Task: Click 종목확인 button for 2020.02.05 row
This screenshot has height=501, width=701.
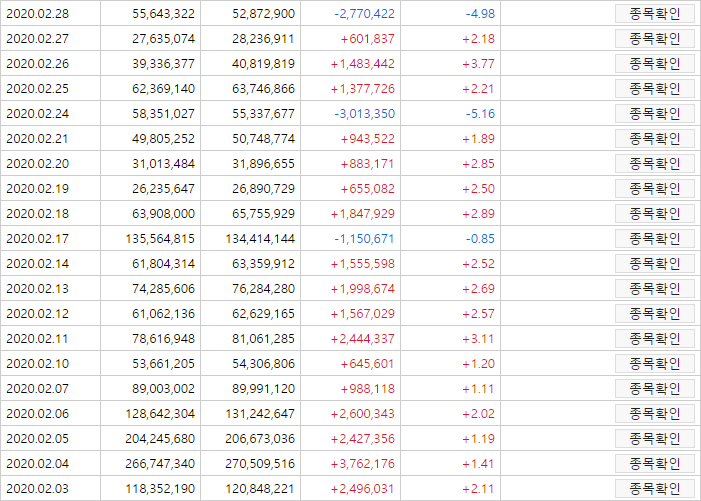Action: (655, 439)
